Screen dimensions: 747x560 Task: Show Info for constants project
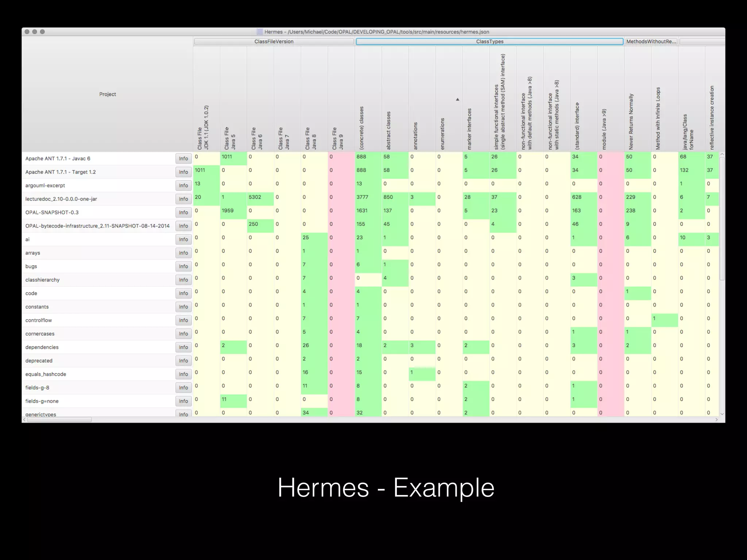pos(183,307)
